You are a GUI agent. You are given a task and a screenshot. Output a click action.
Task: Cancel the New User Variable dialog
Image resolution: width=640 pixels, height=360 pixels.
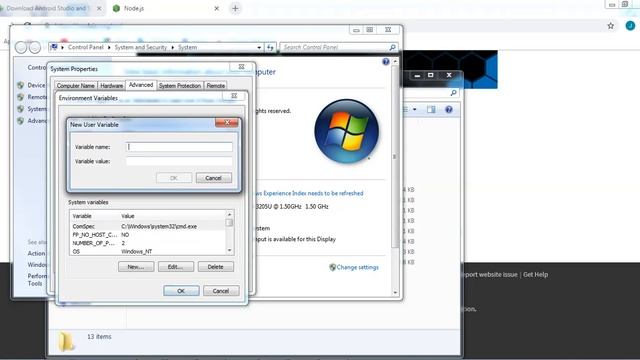(213, 178)
